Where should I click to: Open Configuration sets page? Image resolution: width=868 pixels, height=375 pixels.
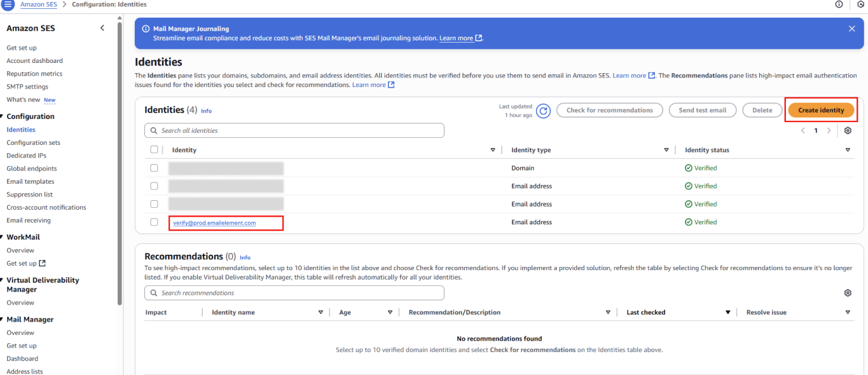34,142
